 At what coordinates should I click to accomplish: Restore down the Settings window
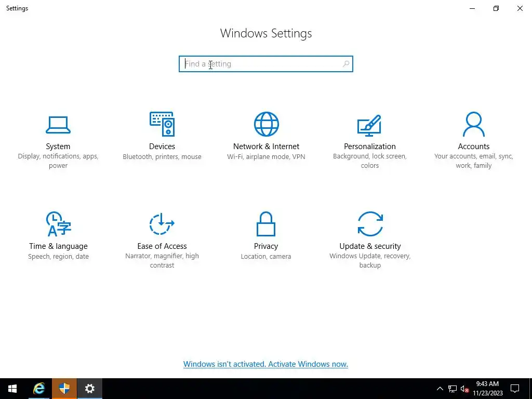(x=496, y=8)
